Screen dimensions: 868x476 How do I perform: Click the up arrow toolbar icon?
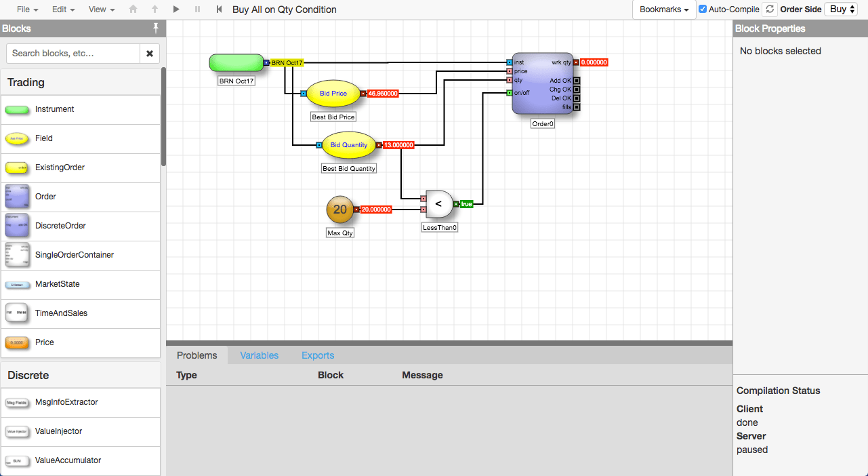[154, 9]
